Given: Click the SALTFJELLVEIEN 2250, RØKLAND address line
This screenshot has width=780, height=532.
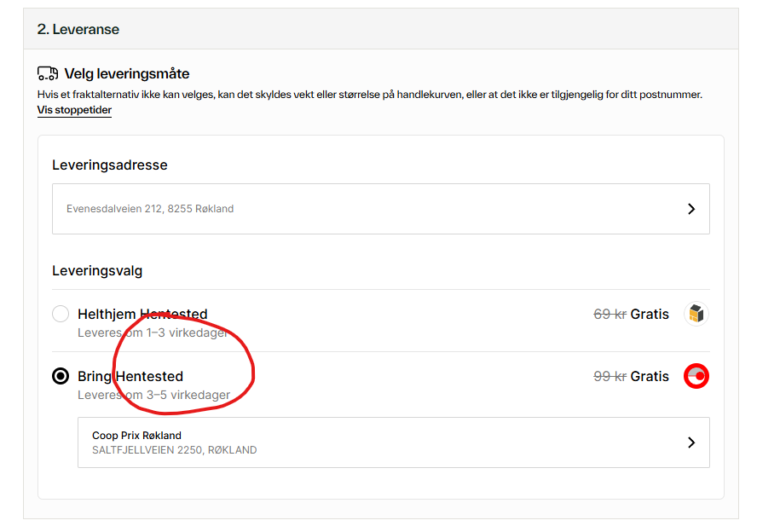Looking at the screenshot, I should [x=174, y=450].
